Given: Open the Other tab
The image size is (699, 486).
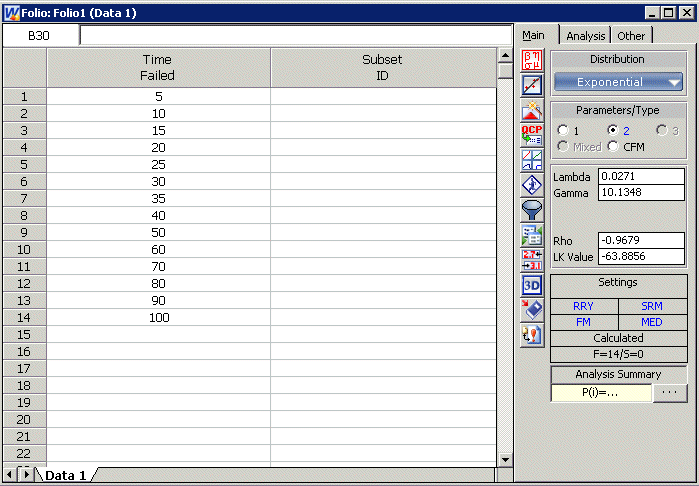Looking at the screenshot, I should pyautogui.click(x=631, y=36).
